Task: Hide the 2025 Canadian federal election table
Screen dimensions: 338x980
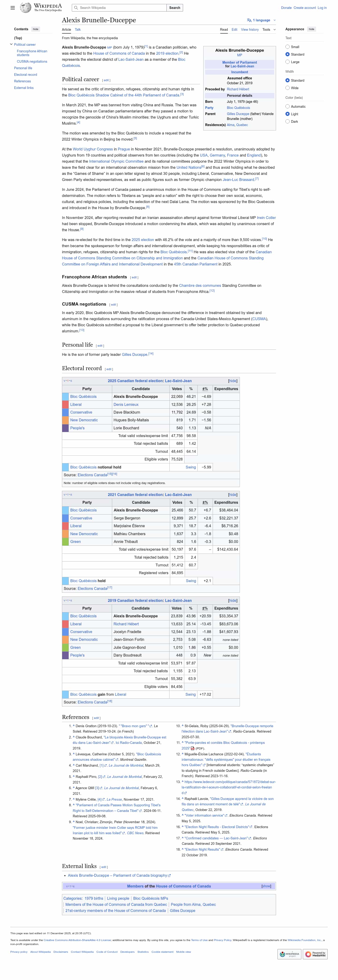Action: [233, 381]
